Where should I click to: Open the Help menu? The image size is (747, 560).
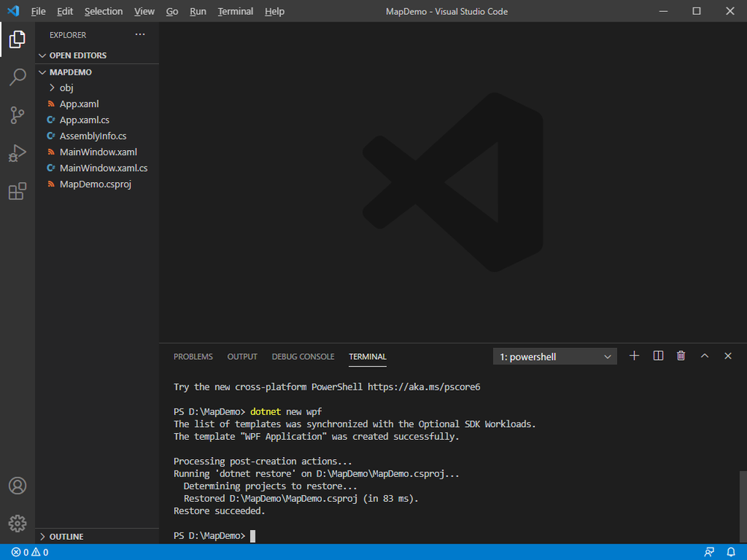pos(274,11)
